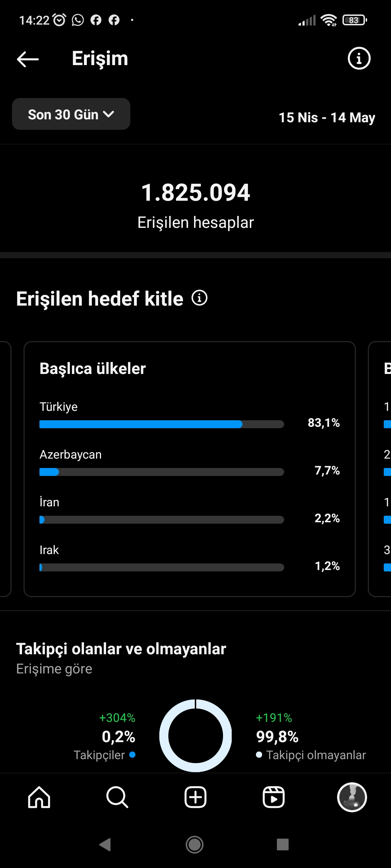Select the Azerbaycan percentage bar
The width and height of the screenshot is (391, 868).
161,472
